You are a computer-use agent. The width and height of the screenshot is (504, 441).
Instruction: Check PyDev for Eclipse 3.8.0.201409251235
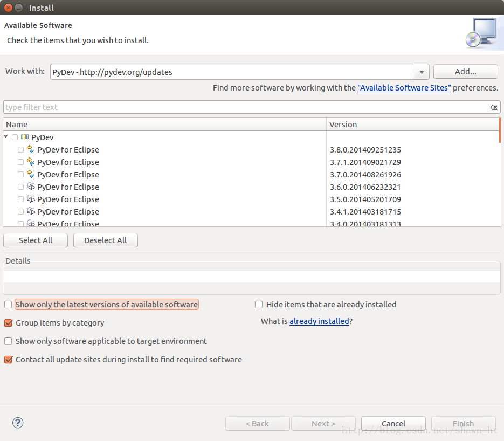20,149
